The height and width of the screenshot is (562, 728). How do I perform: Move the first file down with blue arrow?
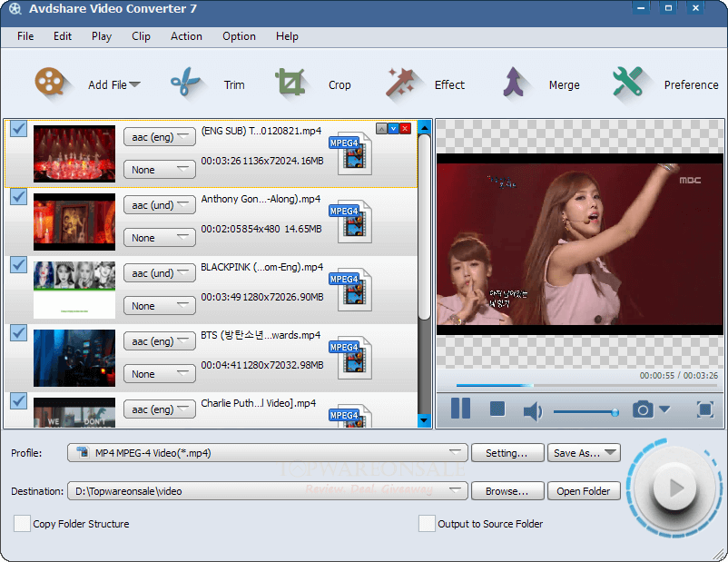point(394,129)
